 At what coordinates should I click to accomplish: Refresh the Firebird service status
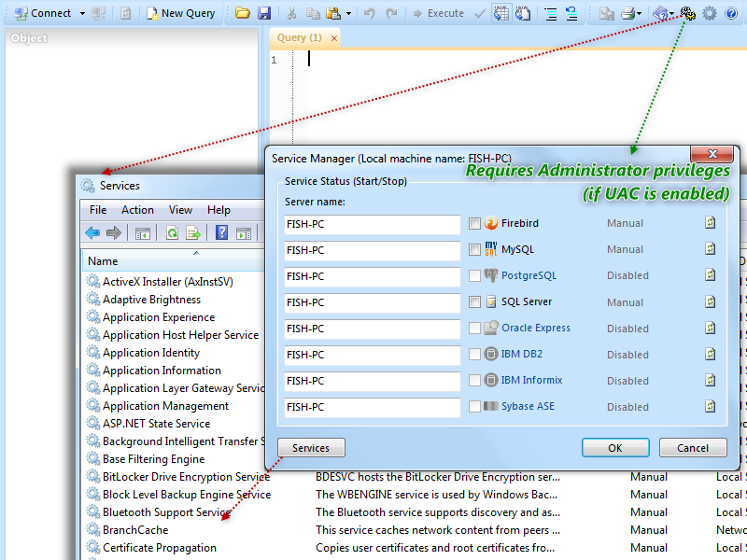click(x=711, y=222)
